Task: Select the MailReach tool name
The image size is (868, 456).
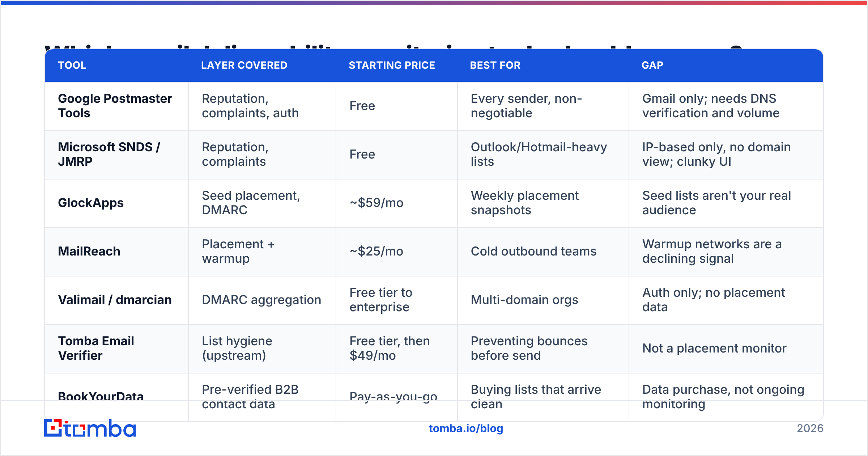Action: tap(89, 251)
